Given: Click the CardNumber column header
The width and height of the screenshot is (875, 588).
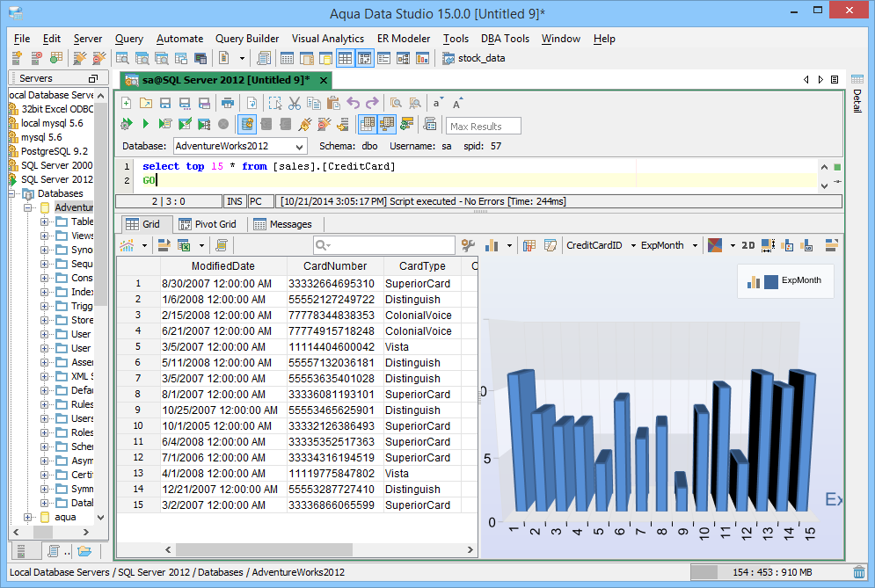Looking at the screenshot, I should coord(335,266).
